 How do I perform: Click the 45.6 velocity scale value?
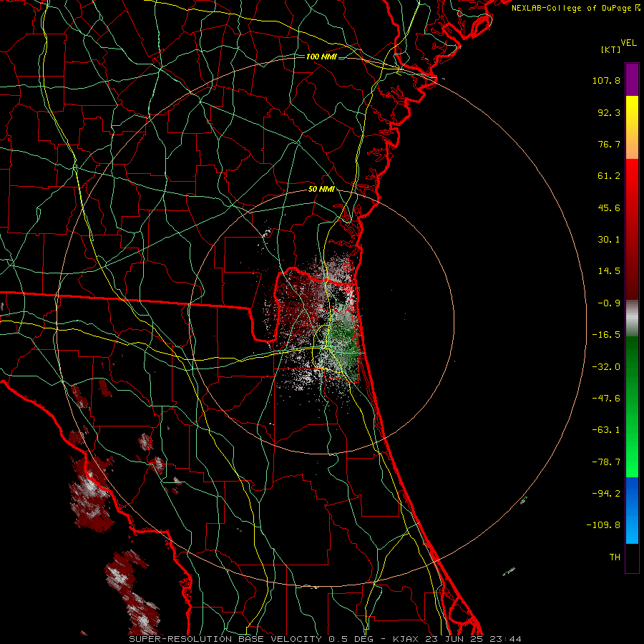pos(609,208)
